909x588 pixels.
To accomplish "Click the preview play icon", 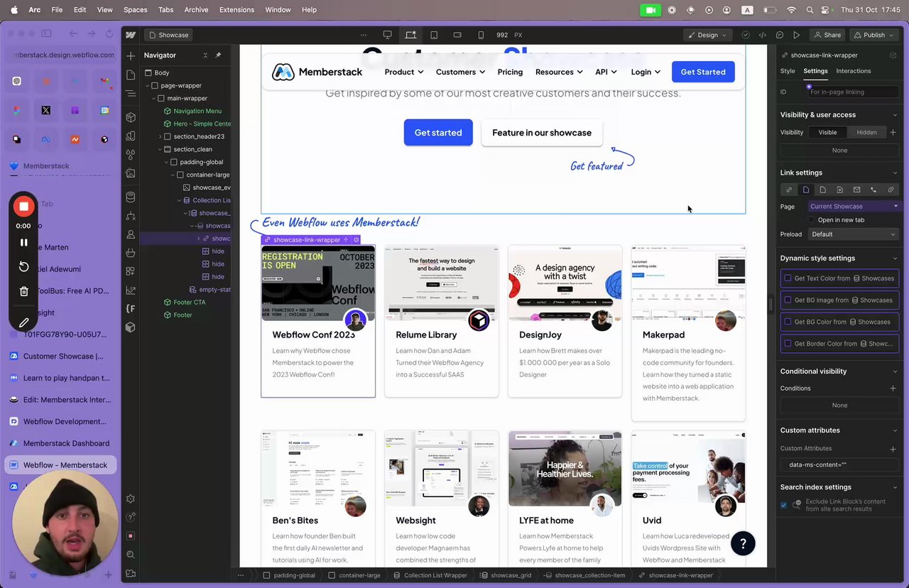I will click(796, 35).
